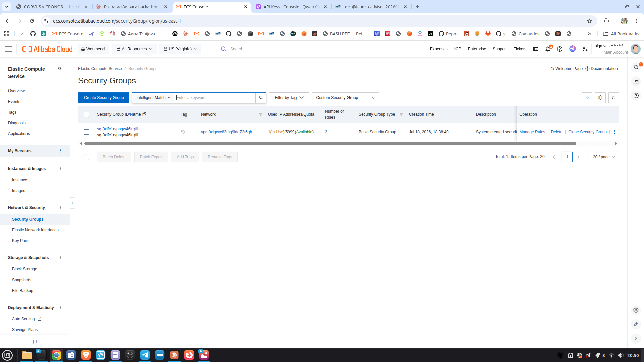Click the Alibaba Cloud logo
The width and height of the screenshot is (644, 362).
coord(47,49)
